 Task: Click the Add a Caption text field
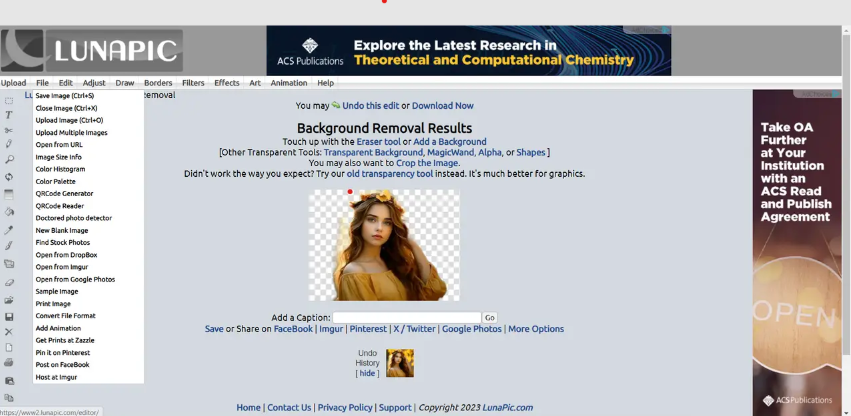pos(407,318)
